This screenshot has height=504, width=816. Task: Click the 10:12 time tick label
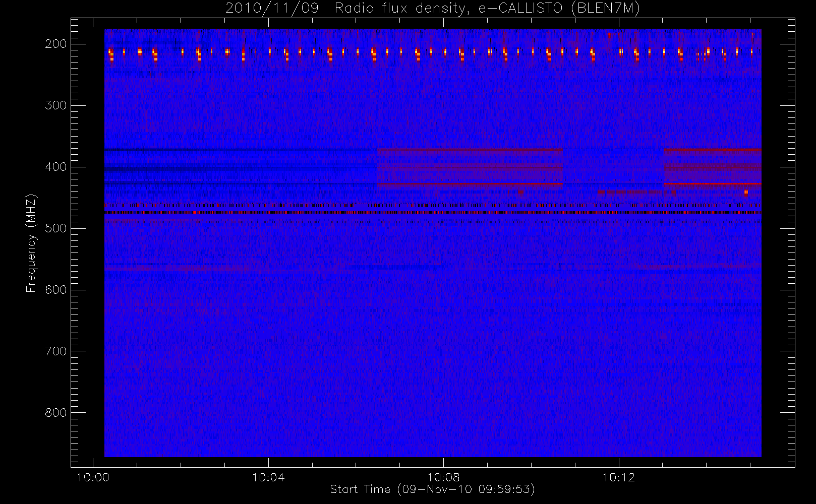(x=619, y=477)
